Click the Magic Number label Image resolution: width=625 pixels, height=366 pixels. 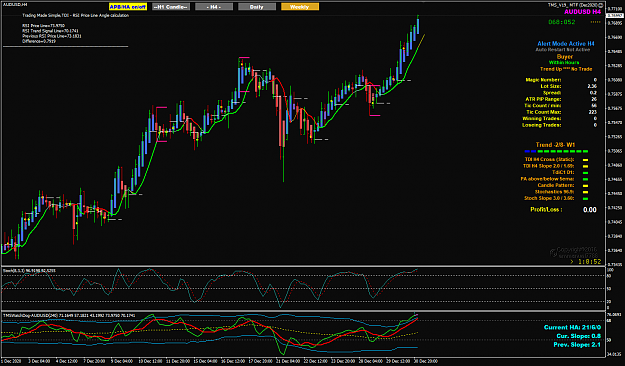[543, 80]
